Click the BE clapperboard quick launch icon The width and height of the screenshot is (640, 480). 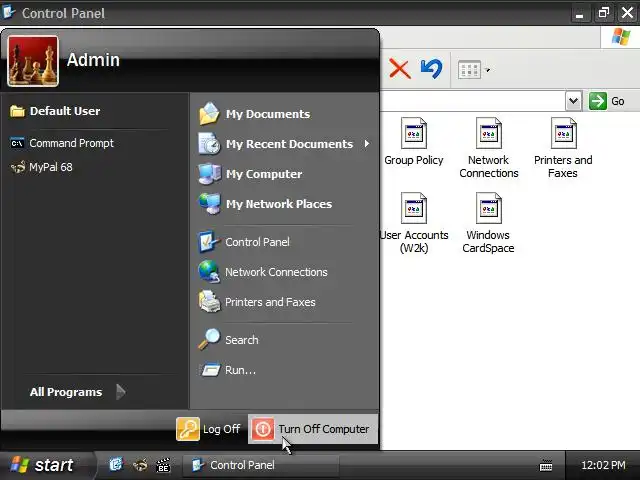point(163,465)
